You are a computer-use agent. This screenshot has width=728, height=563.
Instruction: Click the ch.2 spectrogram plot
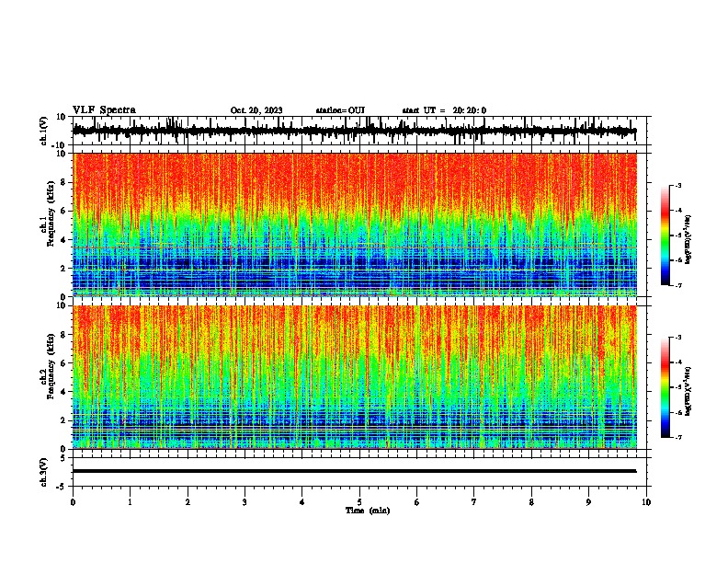355,377
